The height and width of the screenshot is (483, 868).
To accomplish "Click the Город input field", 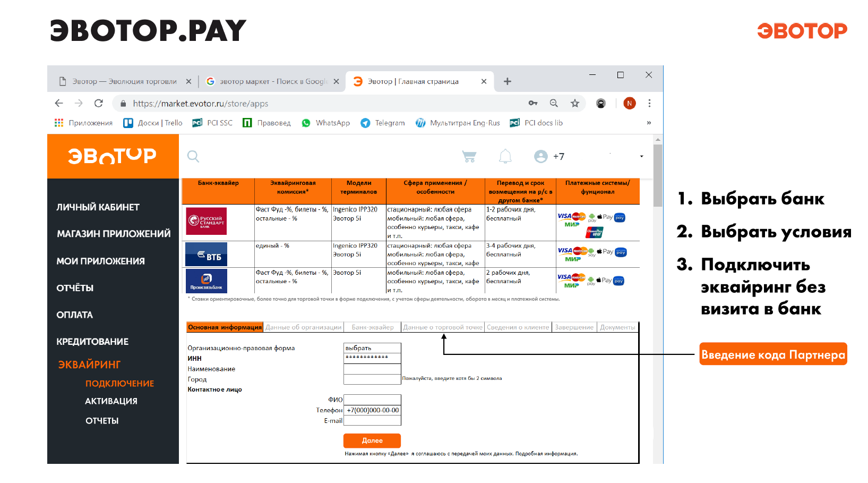I will click(x=372, y=379).
